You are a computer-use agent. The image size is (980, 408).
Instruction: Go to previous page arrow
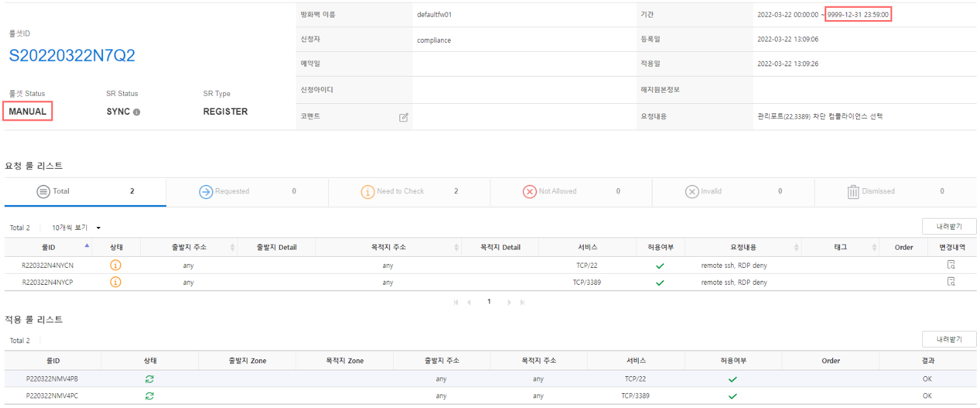pyautogui.click(x=469, y=302)
